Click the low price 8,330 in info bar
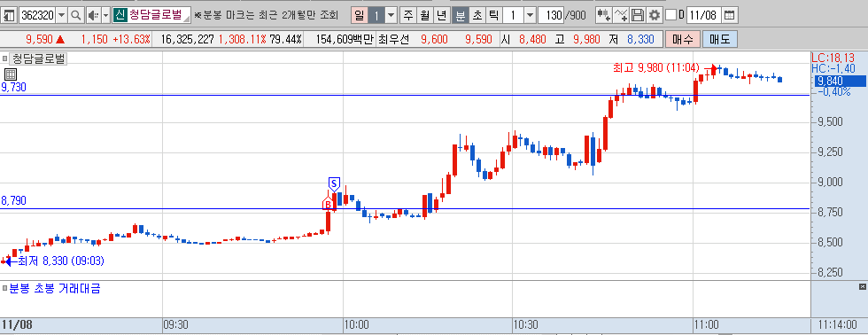This screenshot has width=868, height=335. 640,39
